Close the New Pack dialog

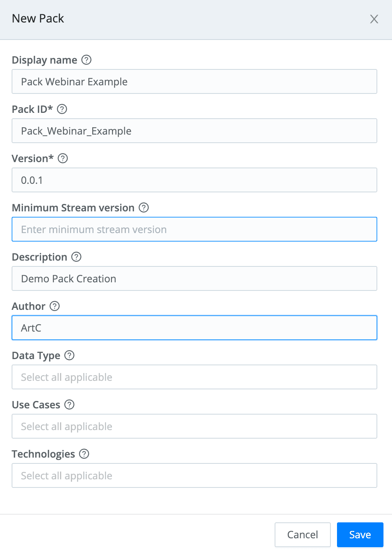click(374, 19)
